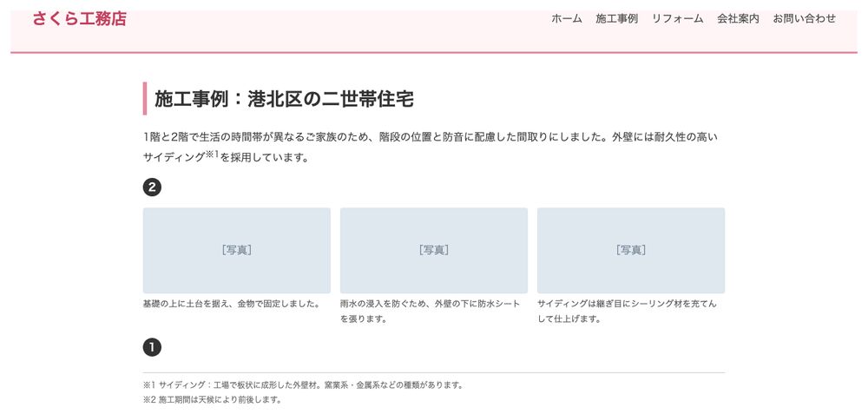This screenshot has width=868, height=414.
Task: Click the footnote ※1 サイディング definition text
Action: click(303, 384)
